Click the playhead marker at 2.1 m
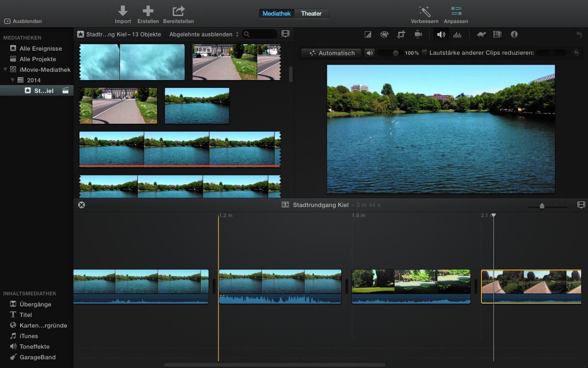The image size is (588, 368). tap(493, 215)
